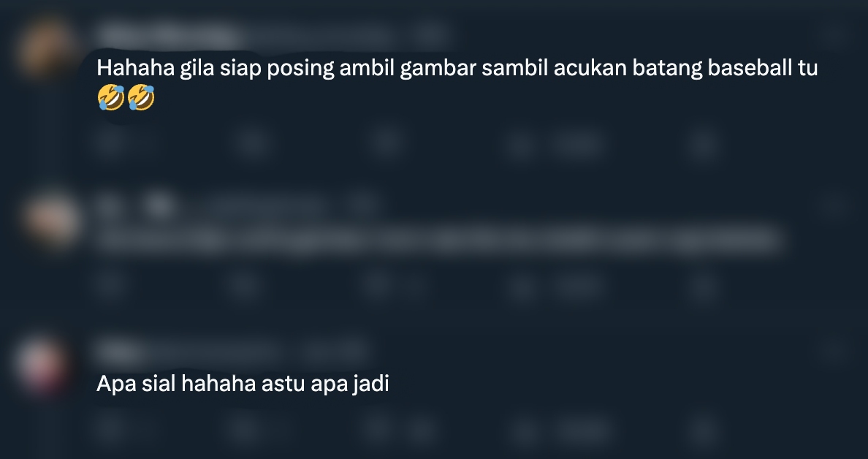Reply to the blurred middle tweet

111,284
